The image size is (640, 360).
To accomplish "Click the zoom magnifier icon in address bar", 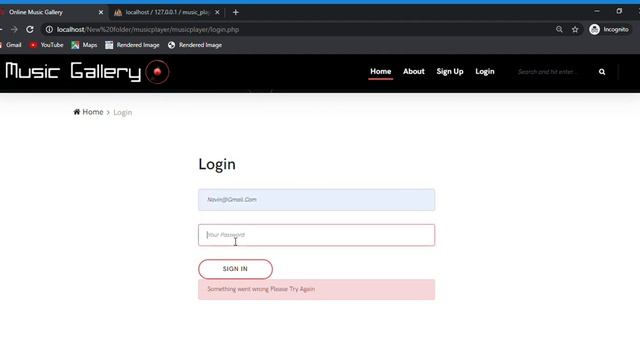I will 559,29.
